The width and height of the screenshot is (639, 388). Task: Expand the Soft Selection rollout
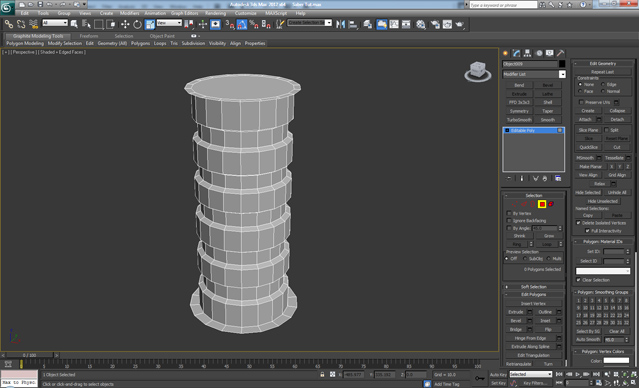point(533,287)
